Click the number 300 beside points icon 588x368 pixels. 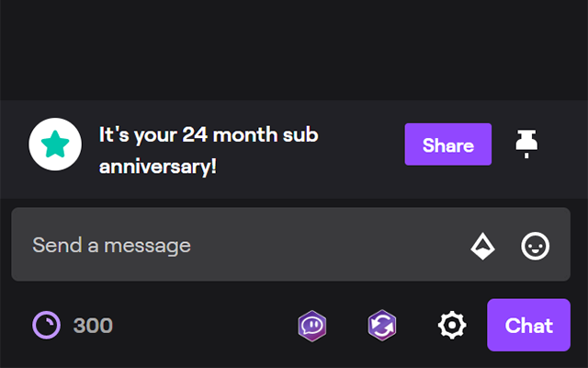(93, 326)
